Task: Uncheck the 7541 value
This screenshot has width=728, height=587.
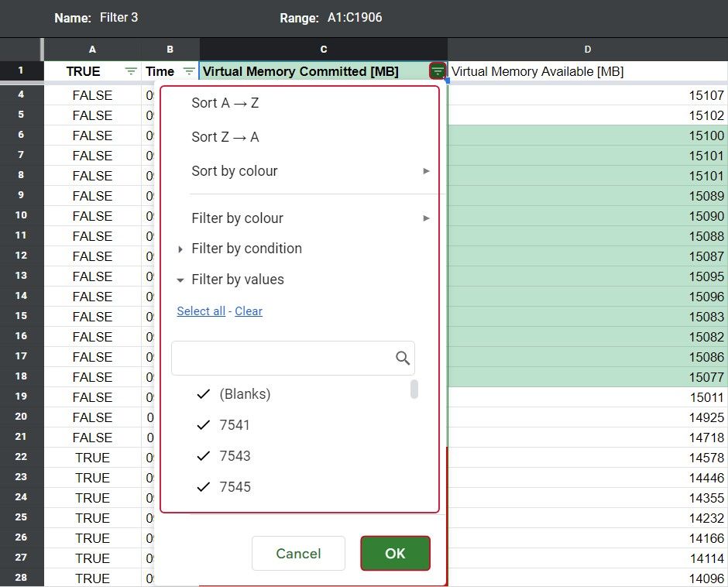Action: click(203, 424)
